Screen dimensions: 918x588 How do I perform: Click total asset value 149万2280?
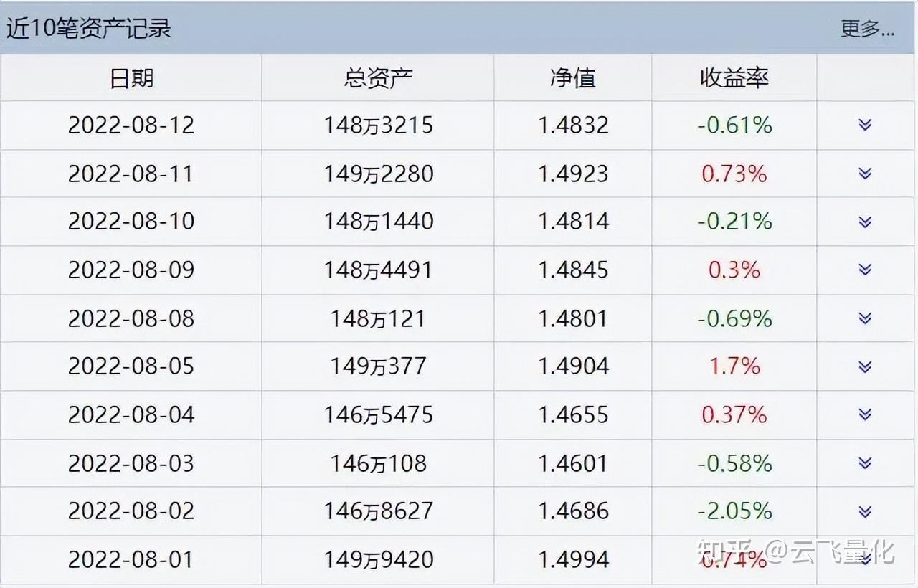click(378, 174)
